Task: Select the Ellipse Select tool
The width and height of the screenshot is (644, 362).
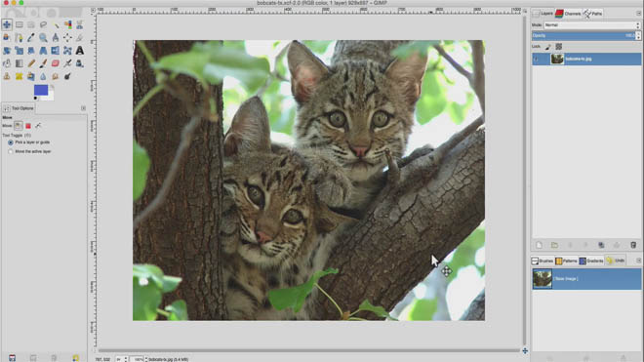Action: tap(31, 24)
